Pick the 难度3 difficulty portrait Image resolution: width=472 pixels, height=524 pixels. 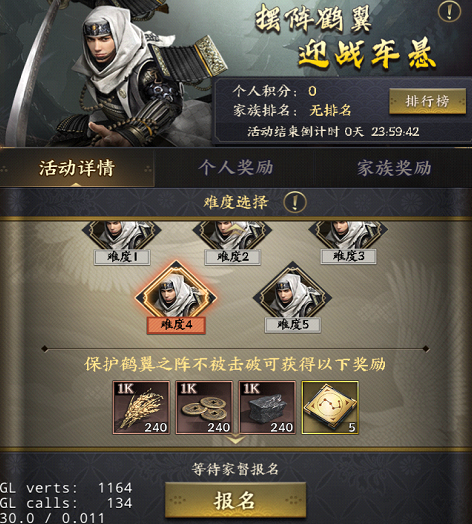tap(348, 235)
